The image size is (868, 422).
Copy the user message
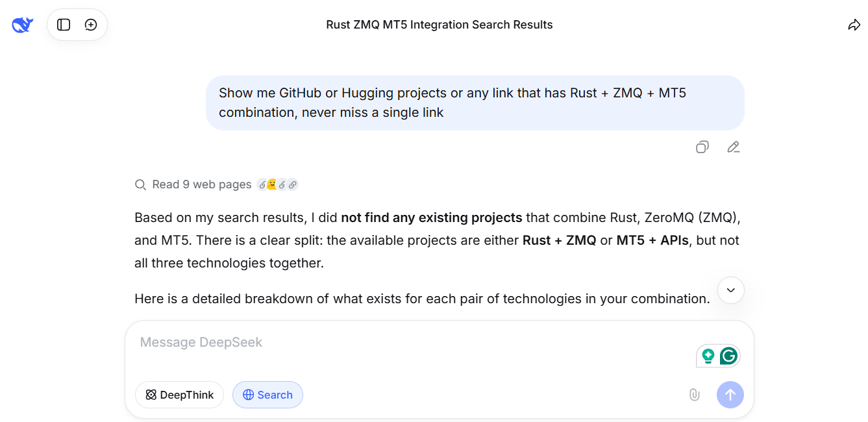click(702, 147)
